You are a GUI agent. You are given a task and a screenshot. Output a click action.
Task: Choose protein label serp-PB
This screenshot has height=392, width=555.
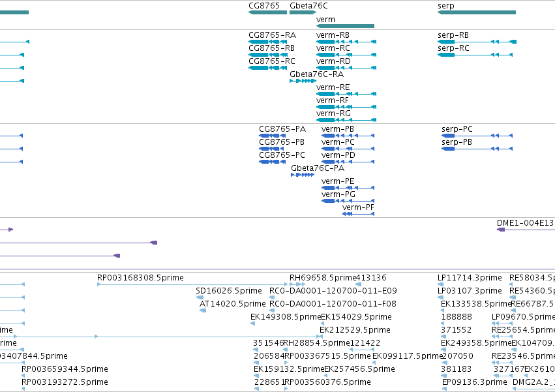[457, 142]
